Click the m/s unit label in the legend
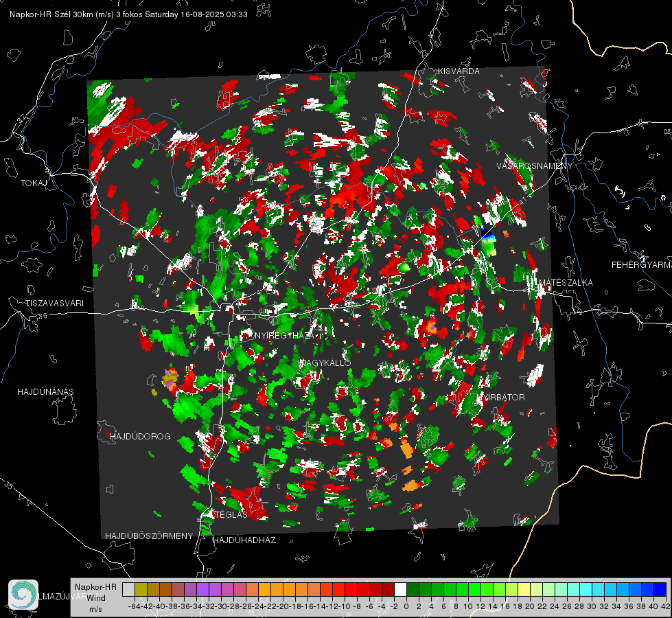Viewport: 672px width, 618px height. pyautogui.click(x=95, y=609)
